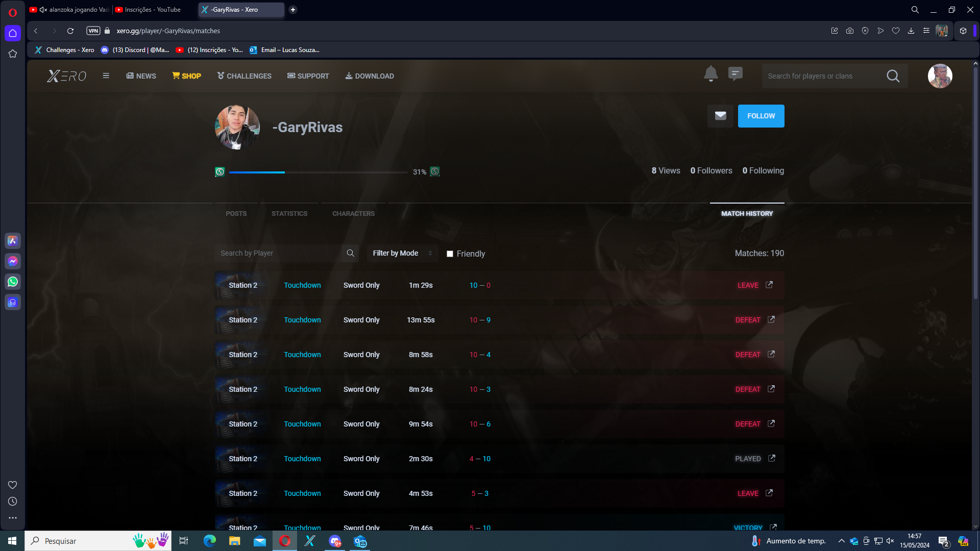Switch to the Statistics tab
The height and width of the screenshot is (551, 980).
point(289,214)
